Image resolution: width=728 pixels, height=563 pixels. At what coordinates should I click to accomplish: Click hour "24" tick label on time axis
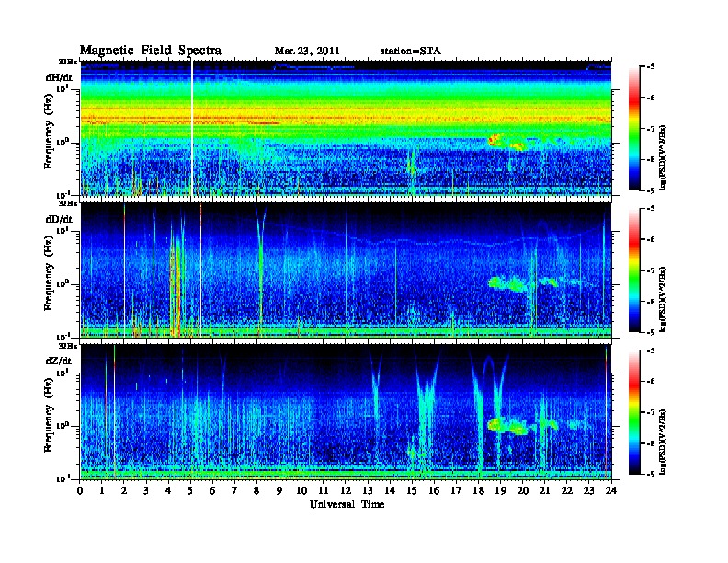pyautogui.click(x=611, y=490)
